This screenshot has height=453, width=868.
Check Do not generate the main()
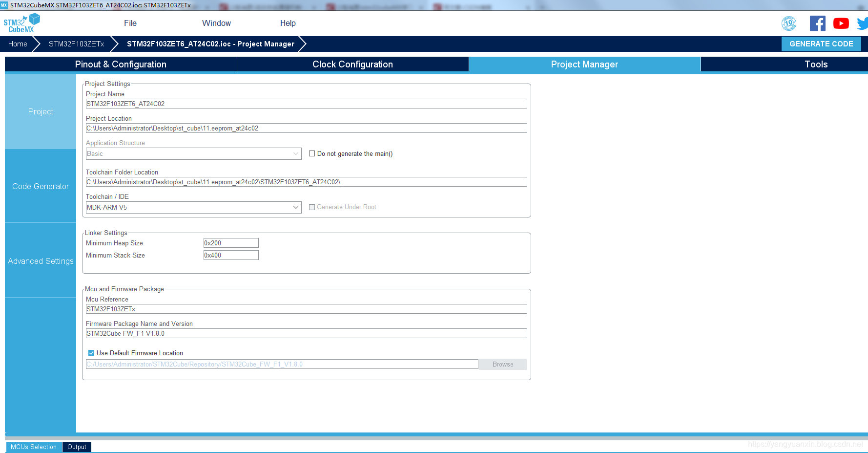point(312,153)
